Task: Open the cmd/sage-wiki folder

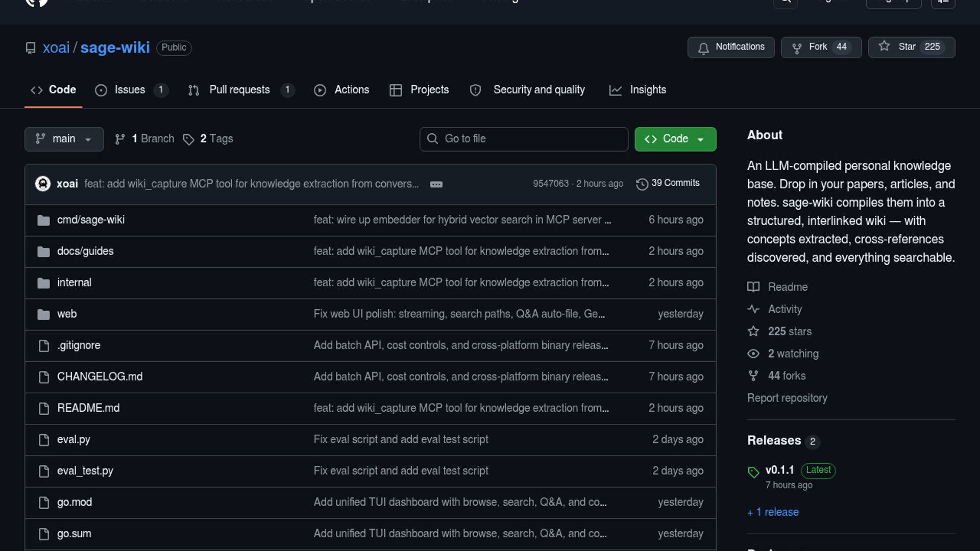Action: 91,220
